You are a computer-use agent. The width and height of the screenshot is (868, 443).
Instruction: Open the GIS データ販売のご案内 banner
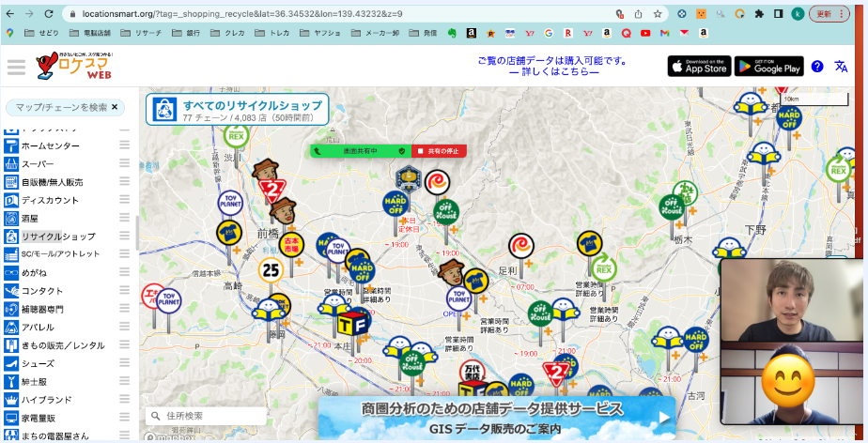pos(497,418)
